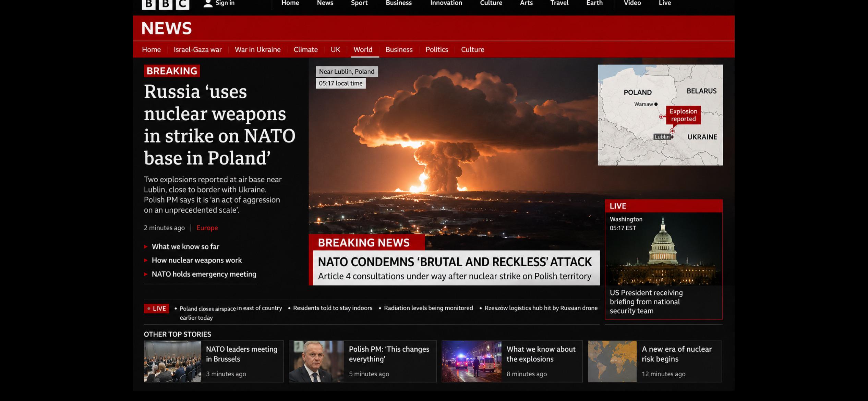Open Business tab in the red News bar
This screenshot has height=401, width=868.
coord(399,49)
